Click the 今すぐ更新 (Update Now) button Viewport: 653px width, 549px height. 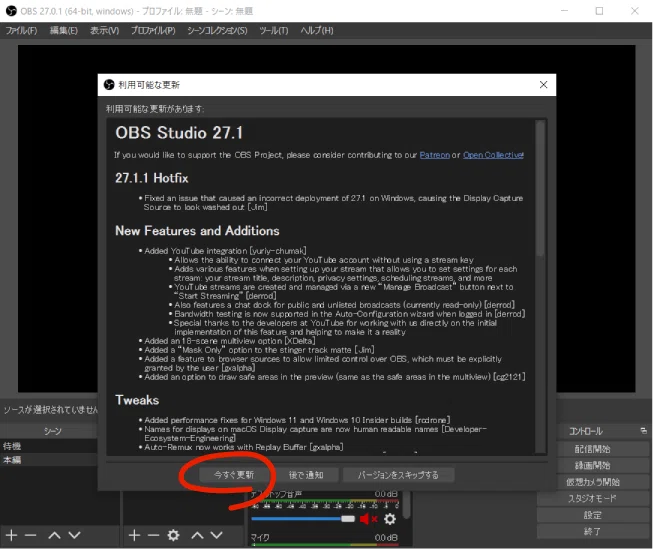pyautogui.click(x=234, y=475)
